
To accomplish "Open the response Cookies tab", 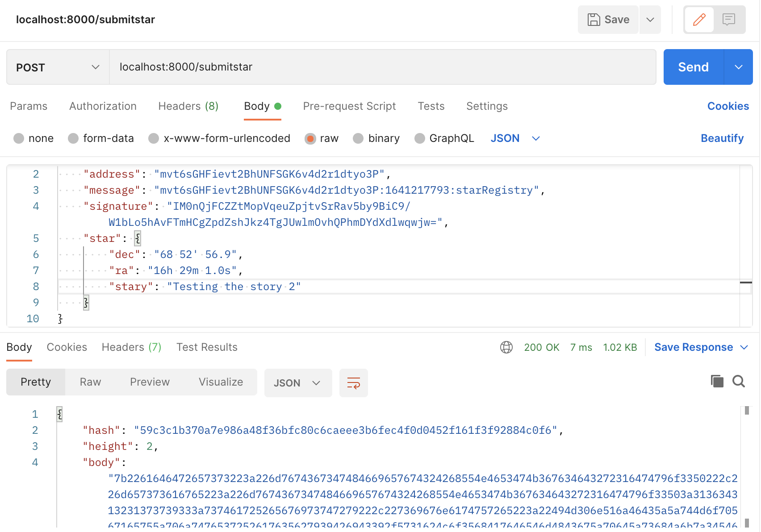I will (x=67, y=347).
